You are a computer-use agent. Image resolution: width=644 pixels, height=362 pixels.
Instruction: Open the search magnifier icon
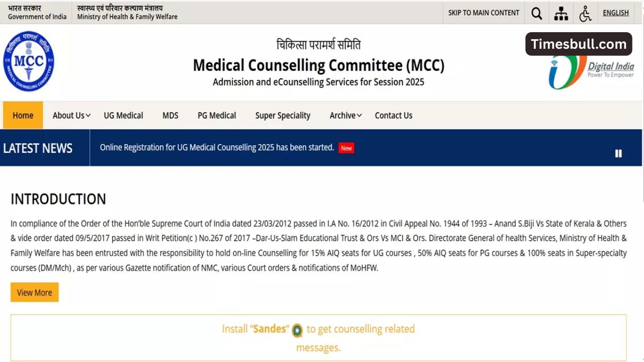tap(536, 13)
